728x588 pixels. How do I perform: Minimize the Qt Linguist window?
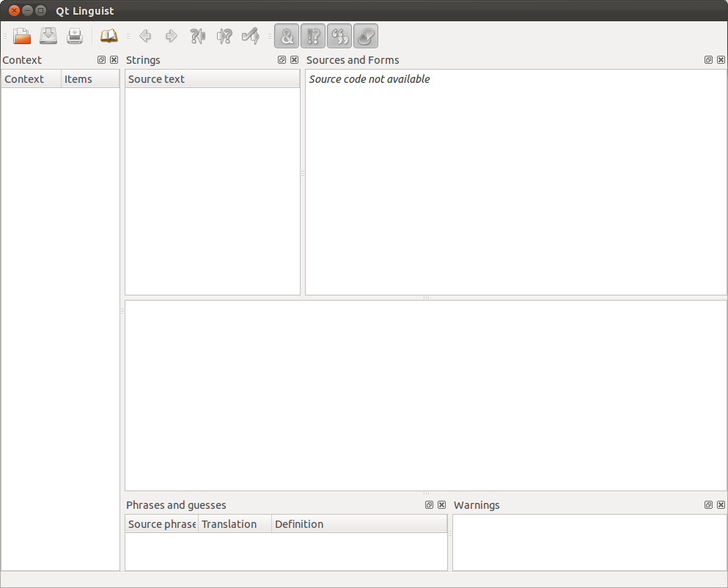click(27, 10)
